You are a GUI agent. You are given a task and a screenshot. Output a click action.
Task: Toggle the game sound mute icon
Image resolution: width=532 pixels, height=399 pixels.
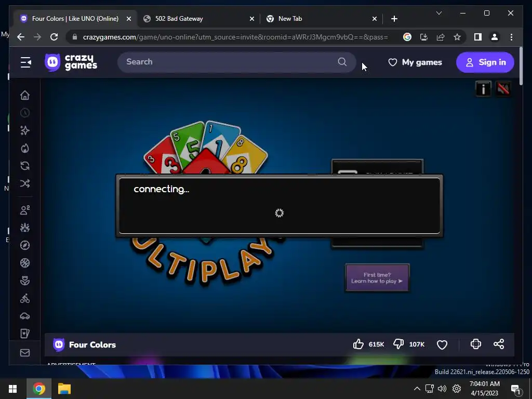[x=503, y=89]
